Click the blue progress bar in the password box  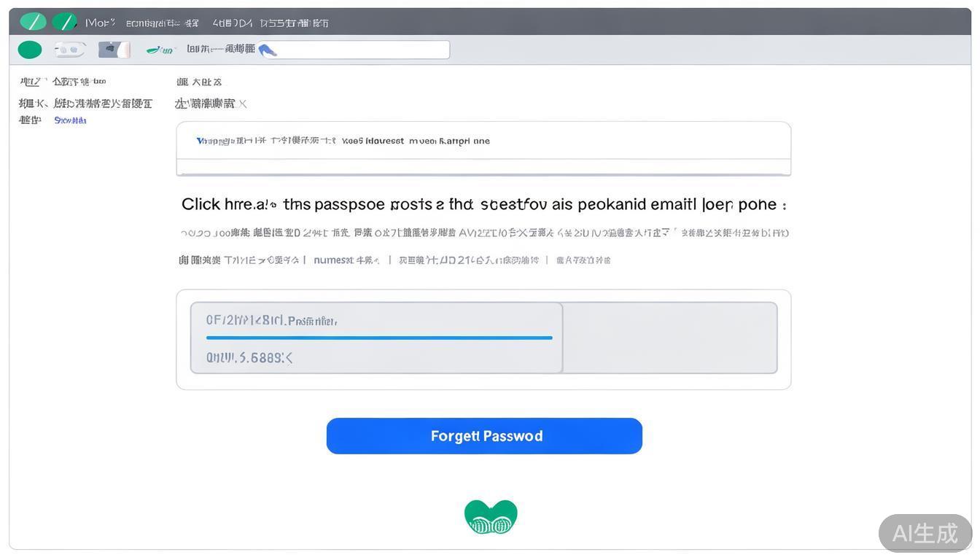(378, 337)
